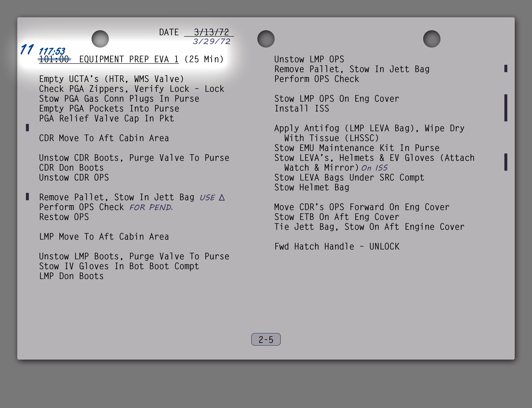Click the handwritten triangle delta symbol
Viewport: 532px width, 408px height.
tap(222, 197)
